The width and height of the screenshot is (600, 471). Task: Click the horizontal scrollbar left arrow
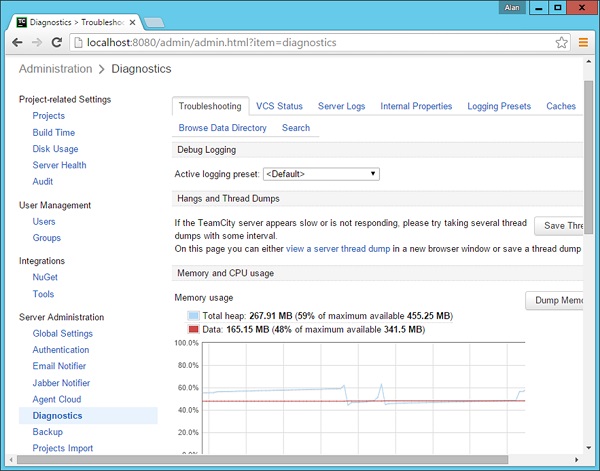click(11, 460)
